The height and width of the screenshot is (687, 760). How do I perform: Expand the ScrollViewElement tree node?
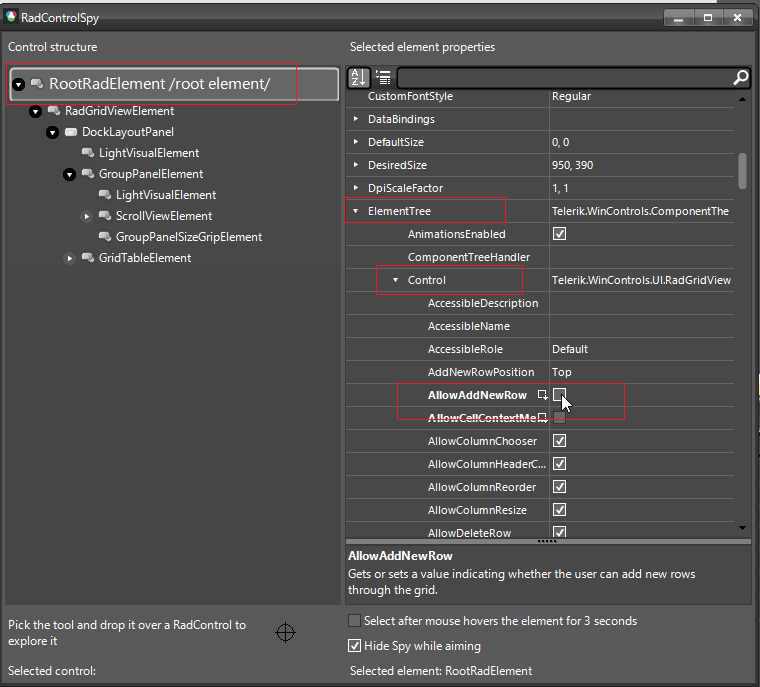[87, 216]
